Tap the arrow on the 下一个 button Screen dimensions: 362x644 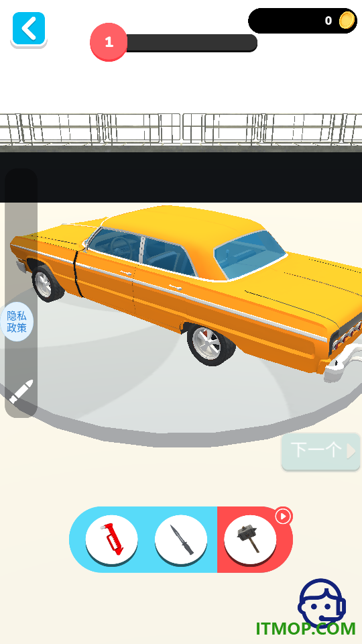(351, 451)
